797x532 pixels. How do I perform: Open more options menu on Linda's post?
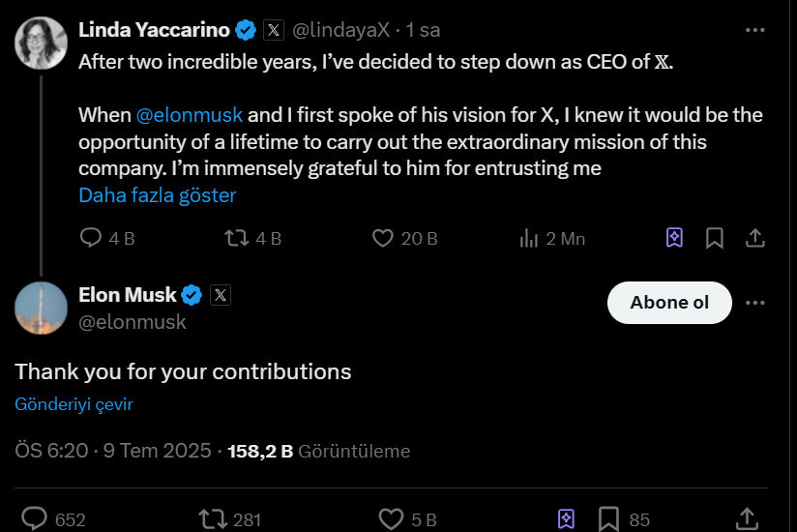coord(755,30)
